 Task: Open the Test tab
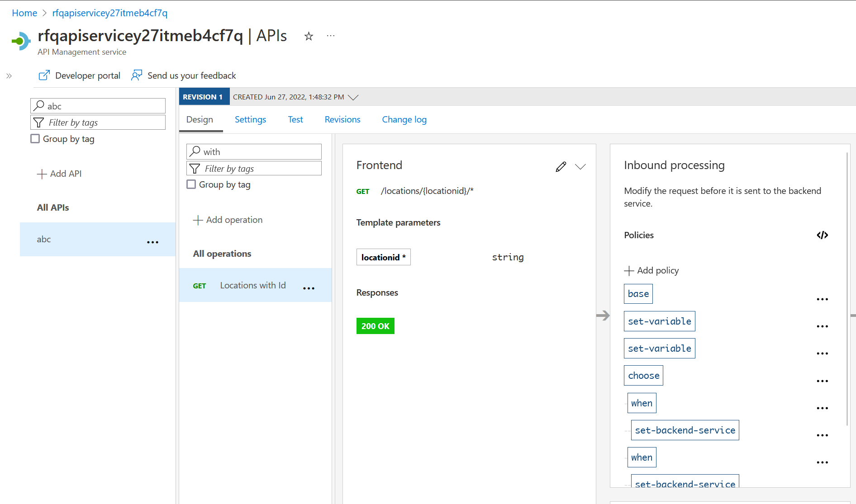(295, 119)
